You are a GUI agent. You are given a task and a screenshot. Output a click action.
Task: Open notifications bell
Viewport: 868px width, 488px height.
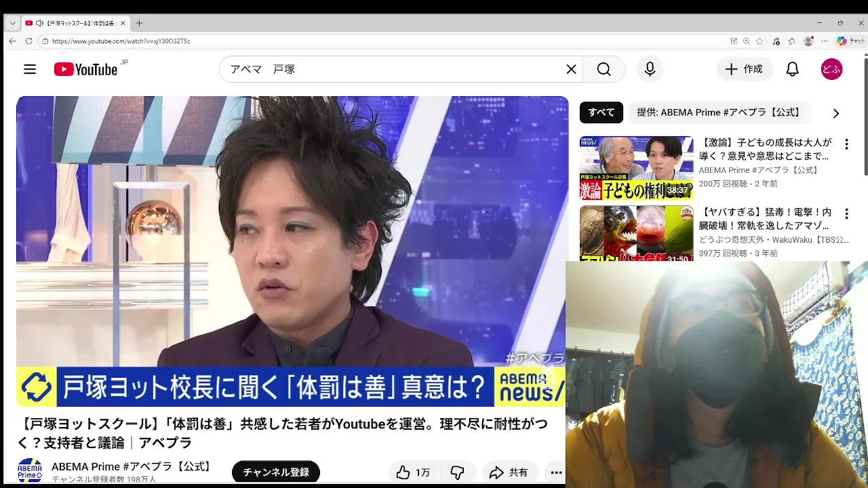(x=792, y=69)
